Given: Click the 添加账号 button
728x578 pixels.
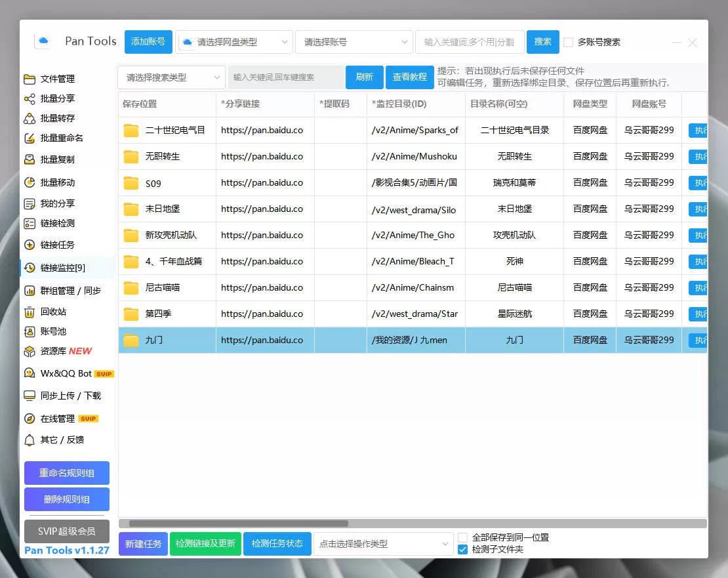Looking at the screenshot, I should [x=148, y=42].
